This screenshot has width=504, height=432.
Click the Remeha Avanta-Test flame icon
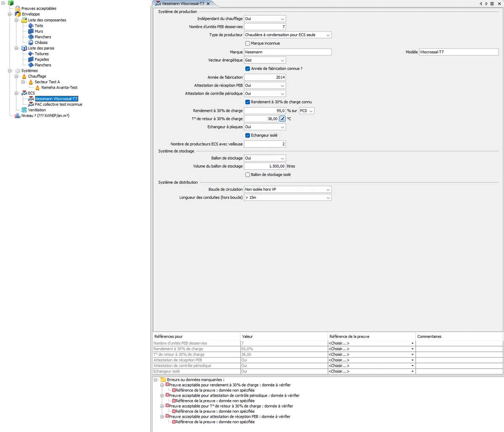[x=37, y=87]
